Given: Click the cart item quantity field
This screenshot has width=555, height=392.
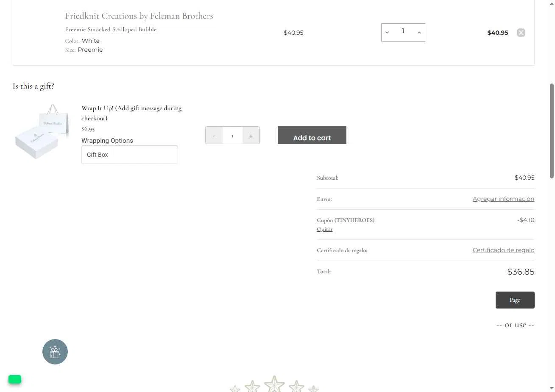Looking at the screenshot, I should [x=403, y=32].
